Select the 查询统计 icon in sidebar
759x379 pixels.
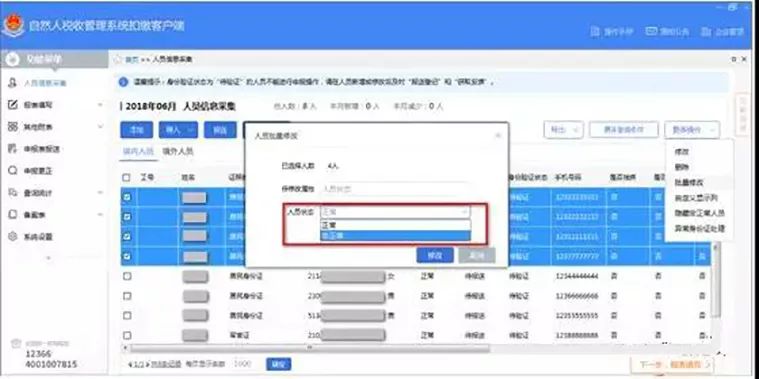coord(13,193)
